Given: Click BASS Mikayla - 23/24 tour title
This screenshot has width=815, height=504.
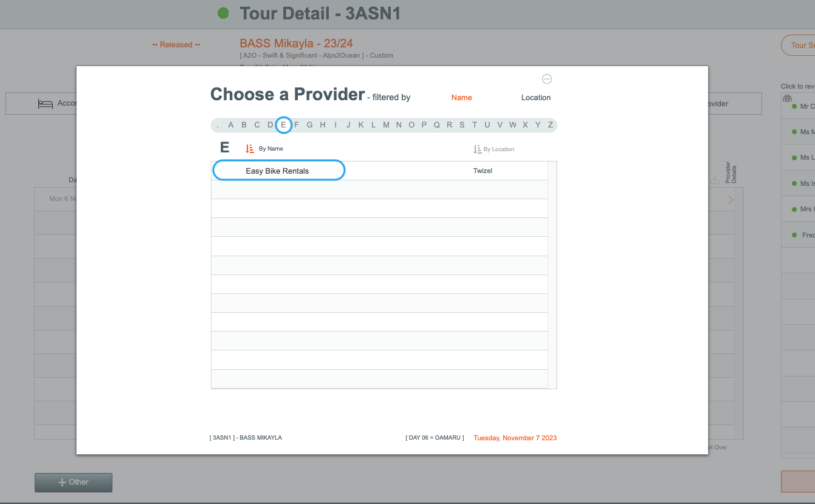Looking at the screenshot, I should point(297,43).
